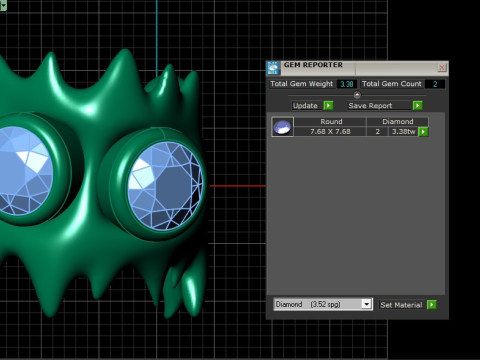
Task: Select the right round diamond in the viewport
Action: point(166,186)
